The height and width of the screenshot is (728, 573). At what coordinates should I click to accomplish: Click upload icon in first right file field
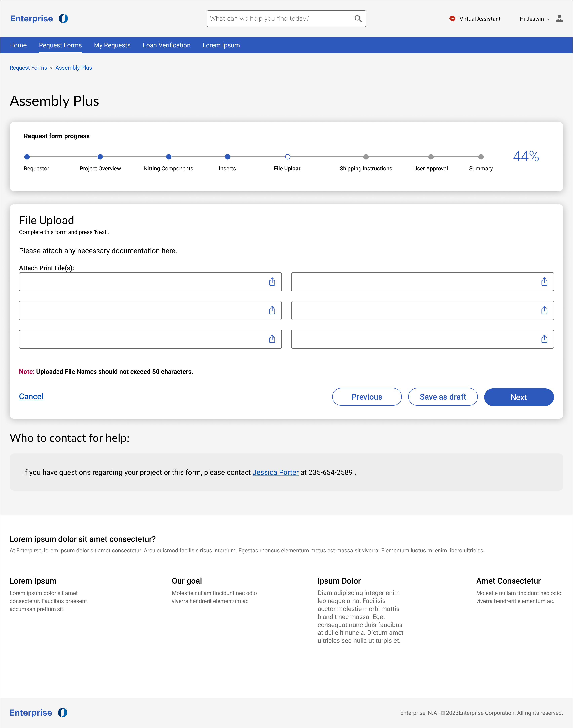[544, 282]
